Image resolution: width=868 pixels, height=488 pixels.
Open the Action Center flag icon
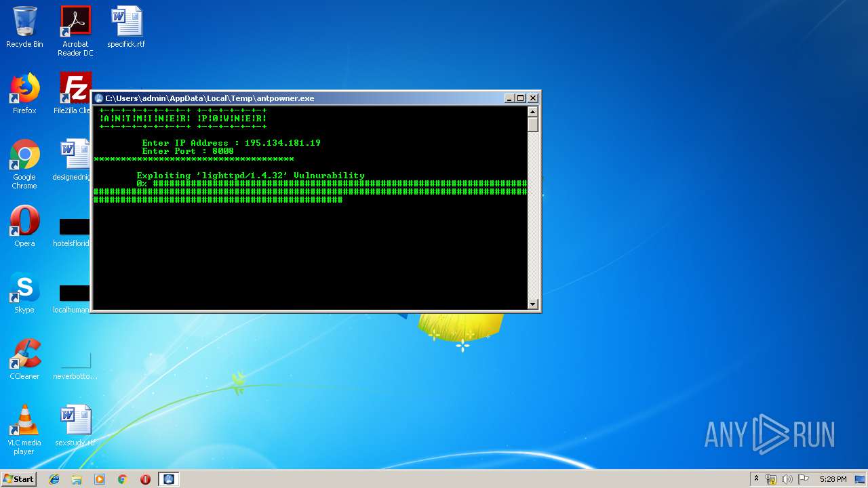pos(804,479)
